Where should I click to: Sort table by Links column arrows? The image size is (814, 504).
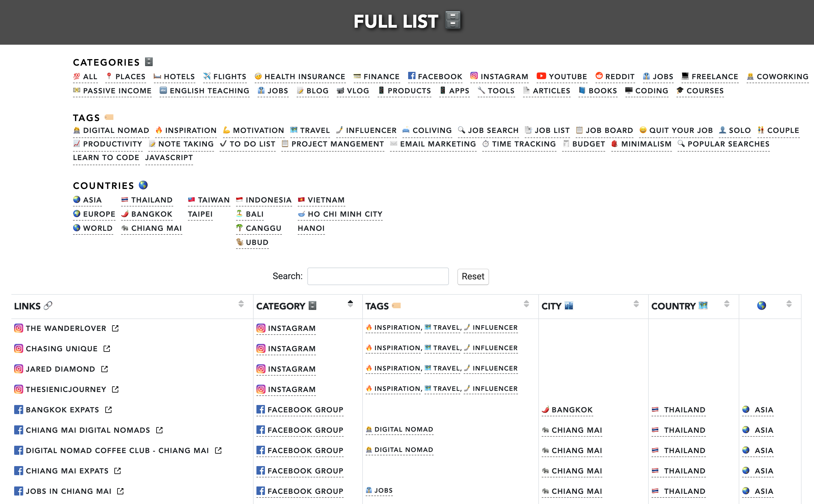(241, 304)
